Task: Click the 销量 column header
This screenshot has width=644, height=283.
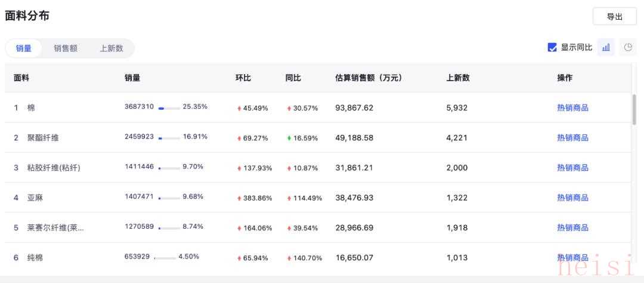Action: click(132, 78)
